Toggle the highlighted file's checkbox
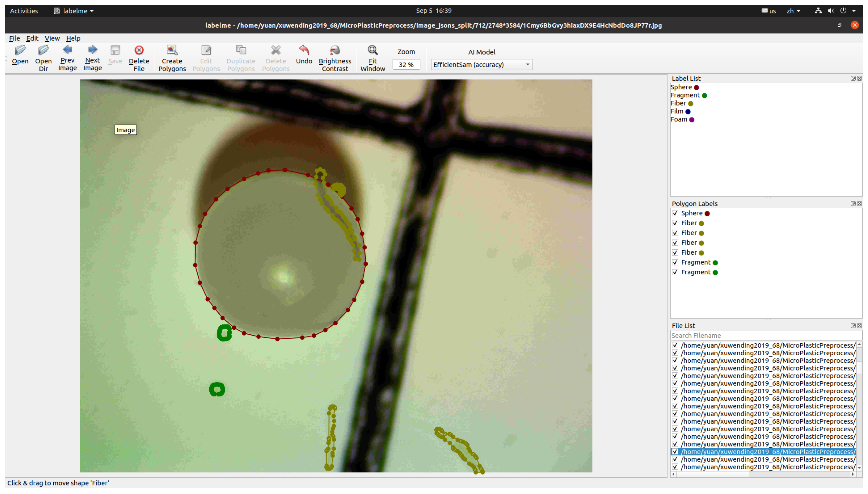This screenshot has height=494, width=868. pos(675,452)
